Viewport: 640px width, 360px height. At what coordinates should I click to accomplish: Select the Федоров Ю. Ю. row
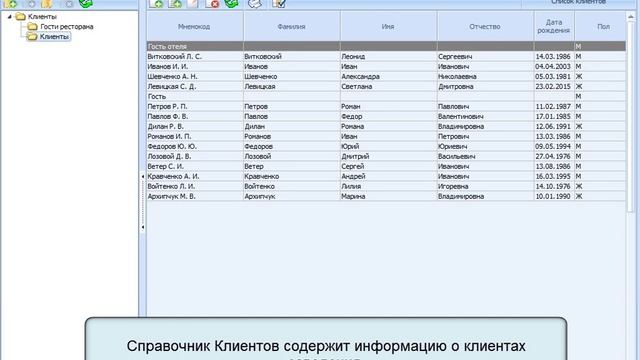386,147
